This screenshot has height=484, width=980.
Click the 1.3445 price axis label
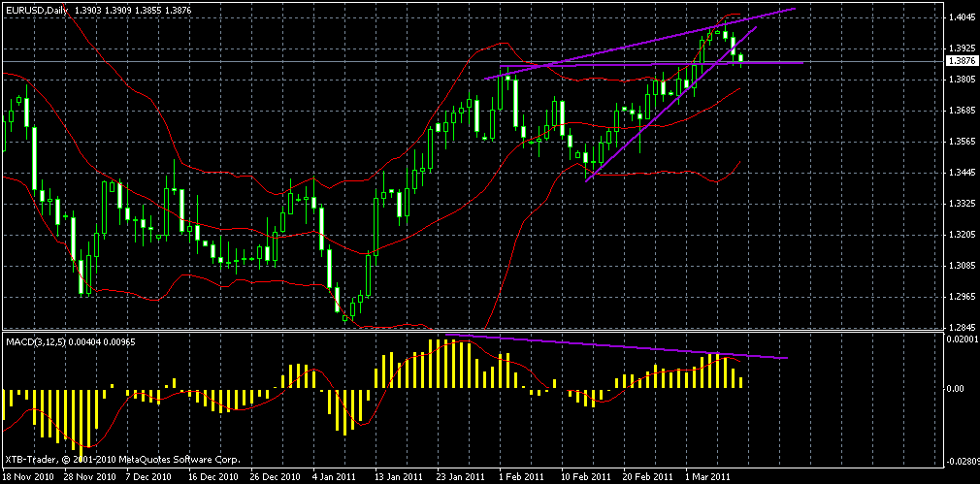pos(962,173)
